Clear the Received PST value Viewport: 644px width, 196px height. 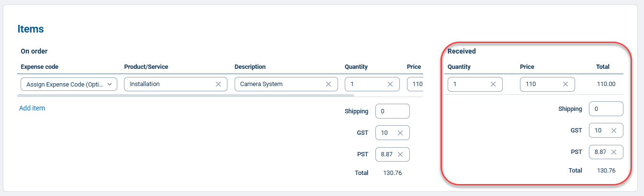pyautogui.click(x=614, y=152)
